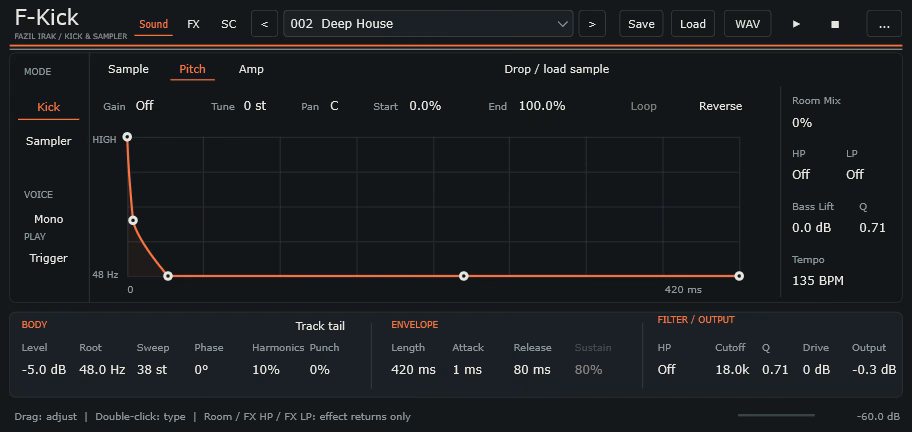Switch to the Sound tab
912x432 pixels.
[154, 24]
